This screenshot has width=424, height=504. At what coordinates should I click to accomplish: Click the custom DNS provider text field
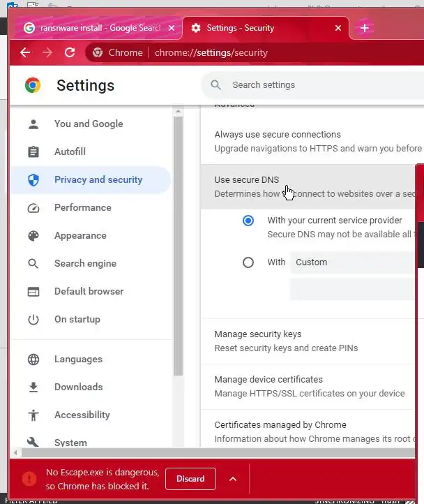[x=352, y=289]
